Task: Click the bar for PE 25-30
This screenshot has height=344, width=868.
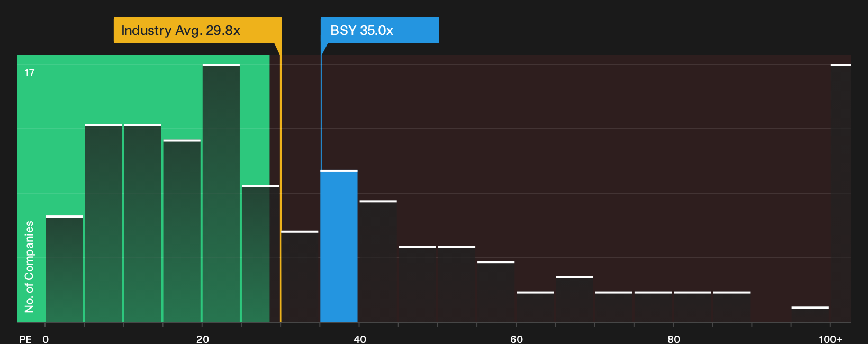Action: point(260,254)
